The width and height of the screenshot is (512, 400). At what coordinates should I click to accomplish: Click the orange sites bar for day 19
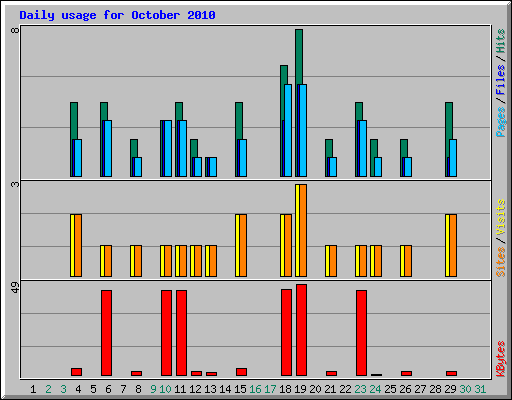pos(303,230)
